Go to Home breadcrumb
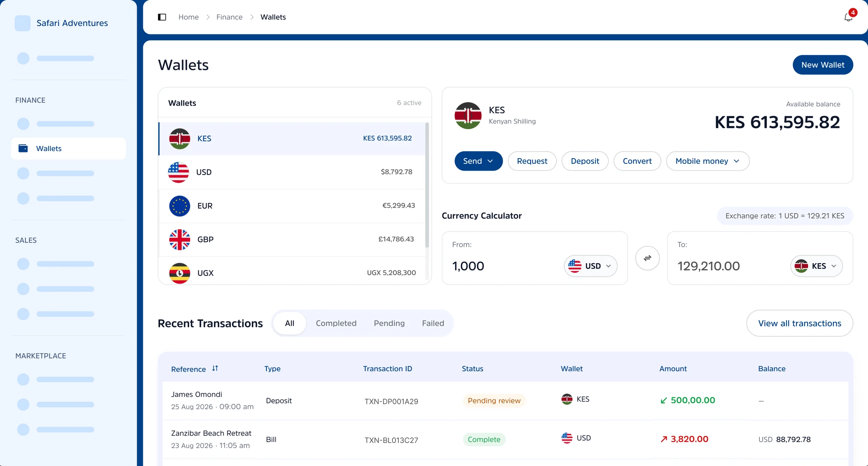Image resolution: width=868 pixels, height=466 pixels. tap(188, 17)
